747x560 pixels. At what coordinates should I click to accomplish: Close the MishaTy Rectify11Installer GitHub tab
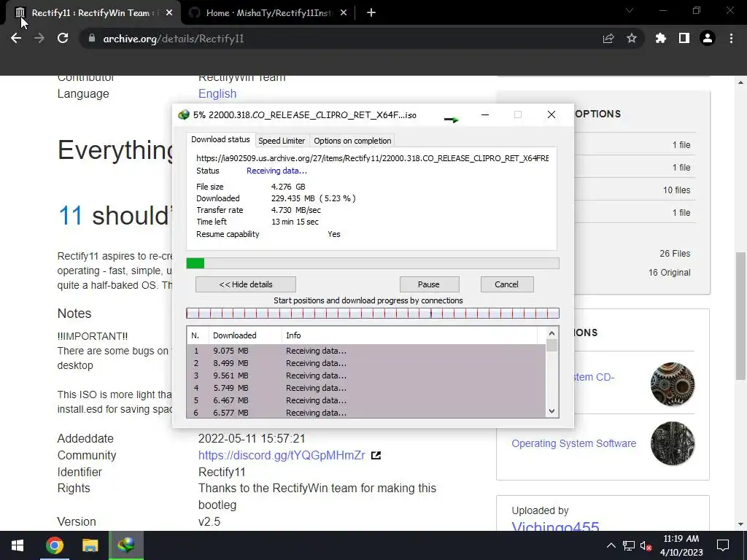pyautogui.click(x=344, y=13)
